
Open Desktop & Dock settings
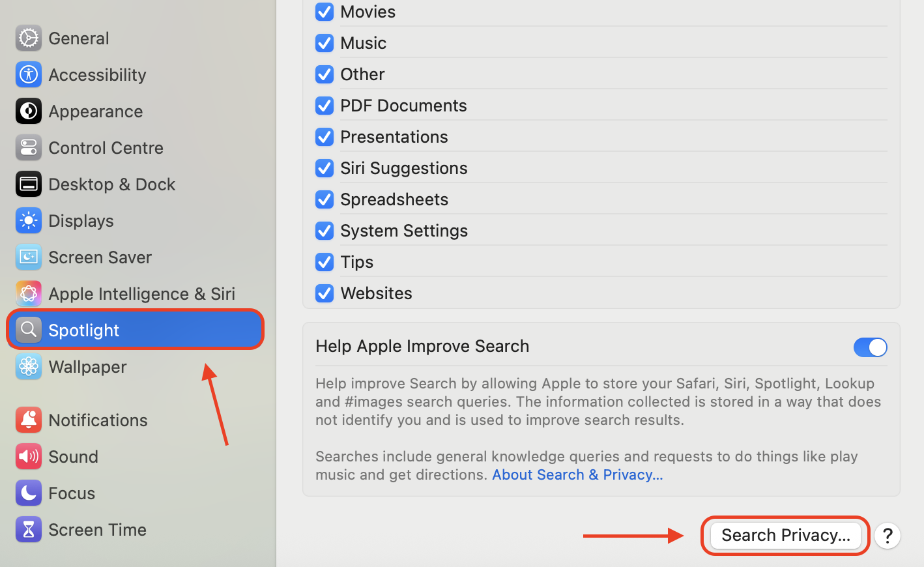[111, 184]
